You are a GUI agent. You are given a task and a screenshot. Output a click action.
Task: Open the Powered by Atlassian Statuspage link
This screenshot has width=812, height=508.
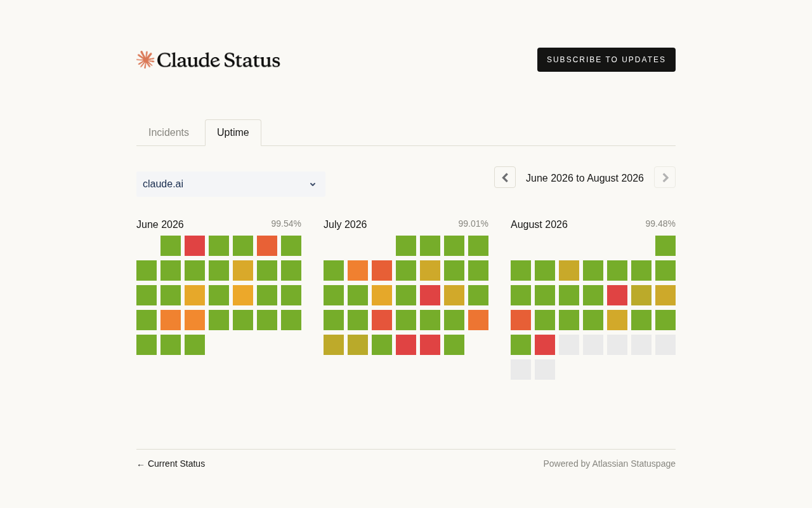(609, 464)
